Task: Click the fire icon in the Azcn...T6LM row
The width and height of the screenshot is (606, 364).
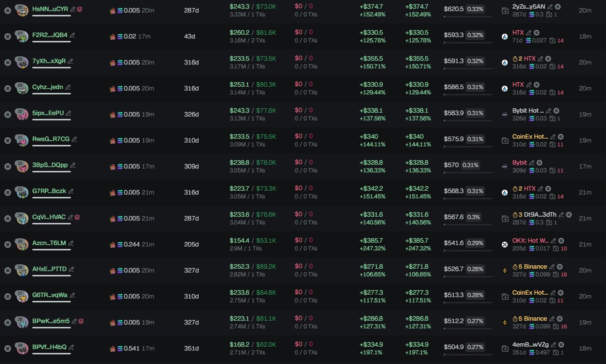Action: (x=113, y=244)
